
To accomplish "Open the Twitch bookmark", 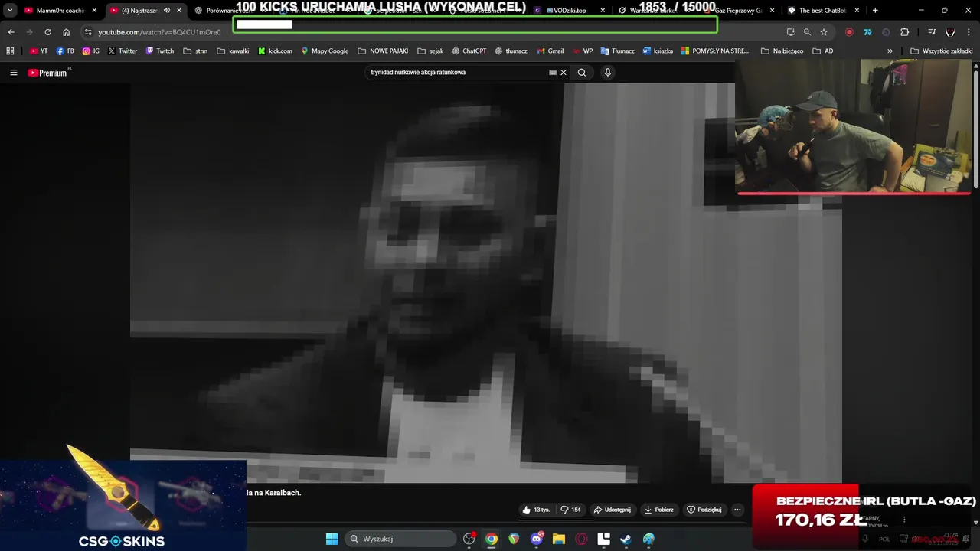I will (159, 51).
